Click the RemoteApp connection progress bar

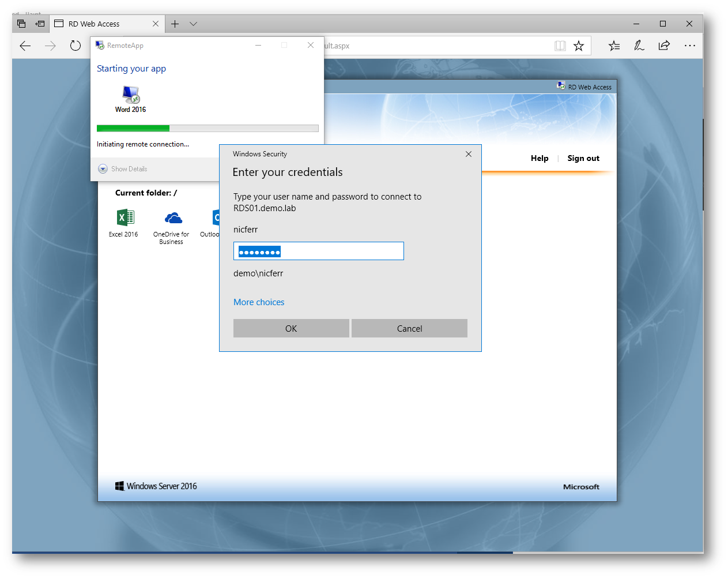coord(208,128)
